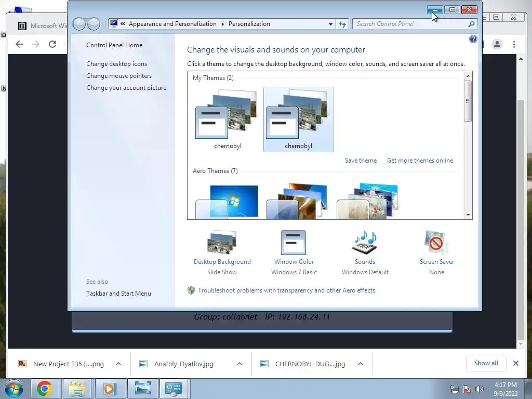
Task: Open Windows Media Player from taskbar
Action: pos(109,389)
